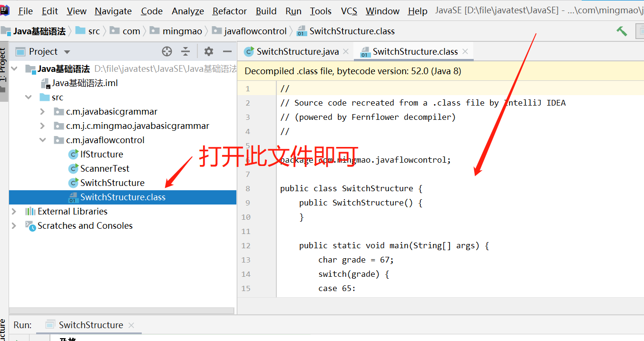Select the SwitchStructure class in tree

point(112,183)
